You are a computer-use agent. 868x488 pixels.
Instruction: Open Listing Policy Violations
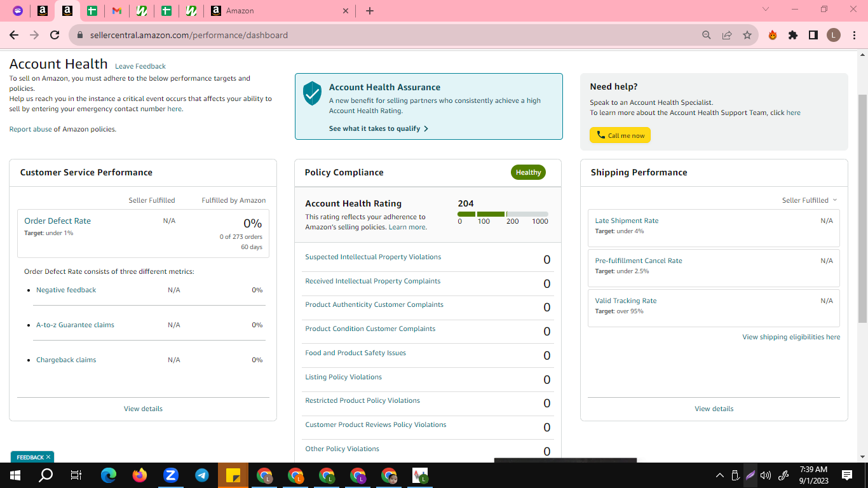pyautogui.click(x=344, y=377)
